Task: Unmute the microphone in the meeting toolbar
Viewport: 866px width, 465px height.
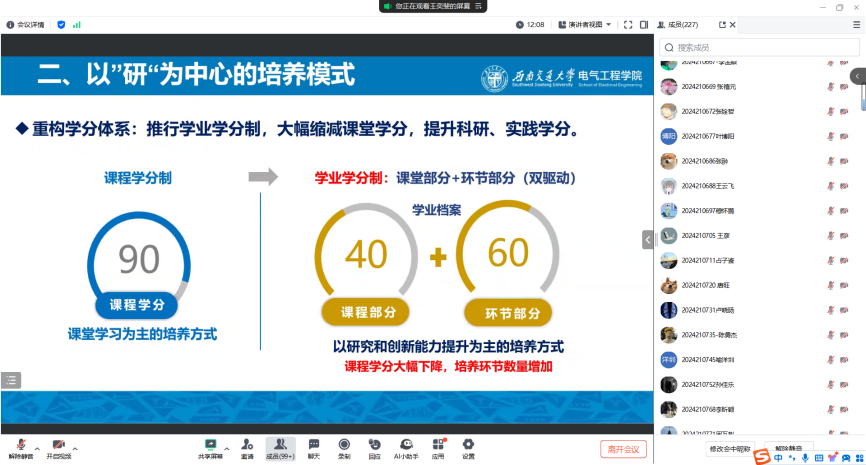Action: pos(20,446)
